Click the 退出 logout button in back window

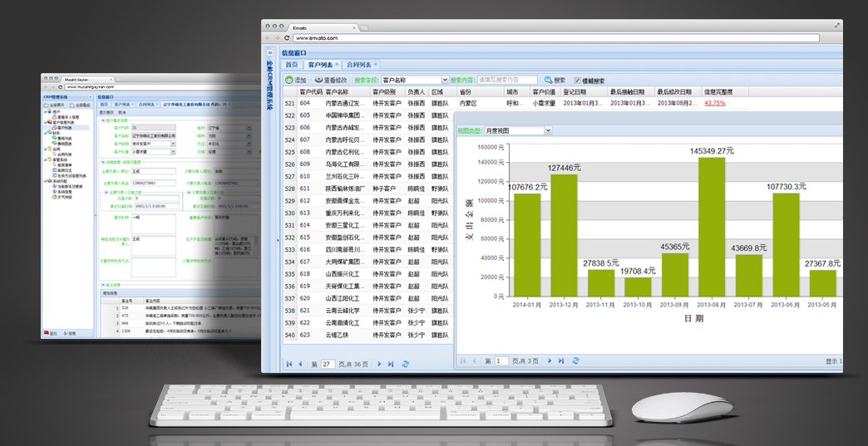[51, 333]
